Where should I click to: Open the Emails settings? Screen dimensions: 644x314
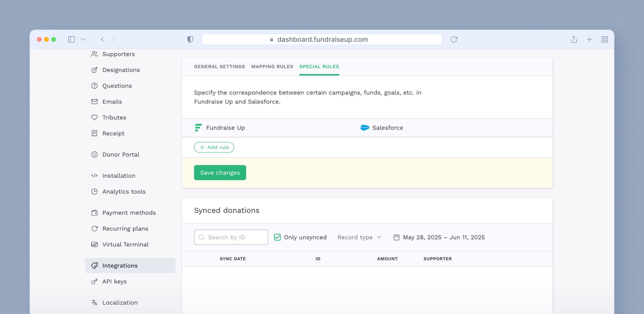112,101
